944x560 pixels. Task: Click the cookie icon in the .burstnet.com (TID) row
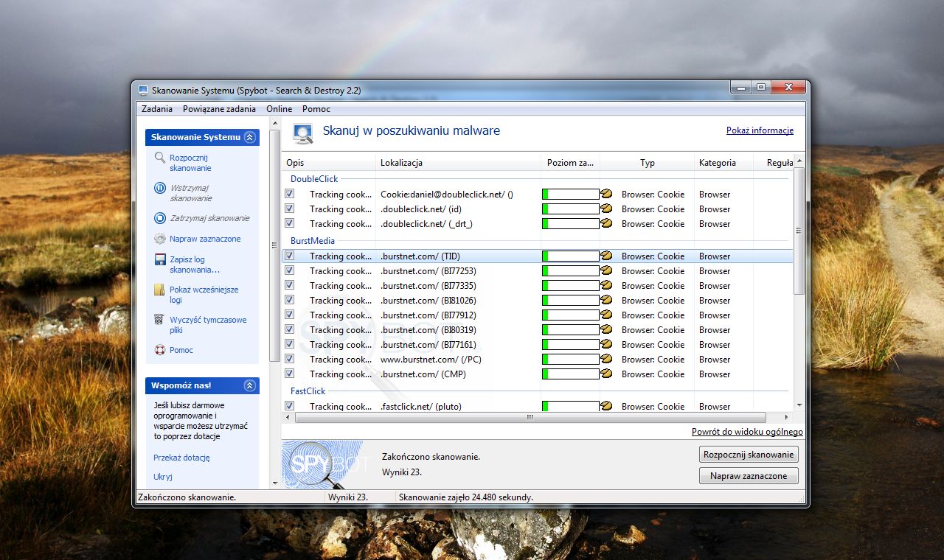[x=606, y=256]
